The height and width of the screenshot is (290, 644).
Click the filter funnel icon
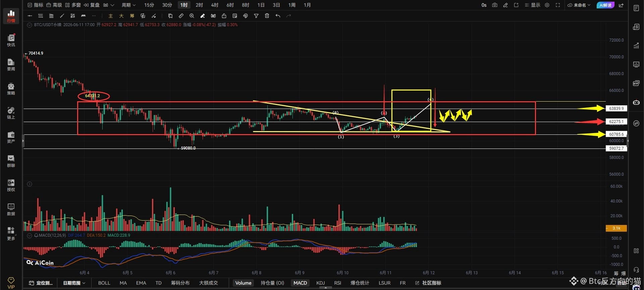pos(256,16)
